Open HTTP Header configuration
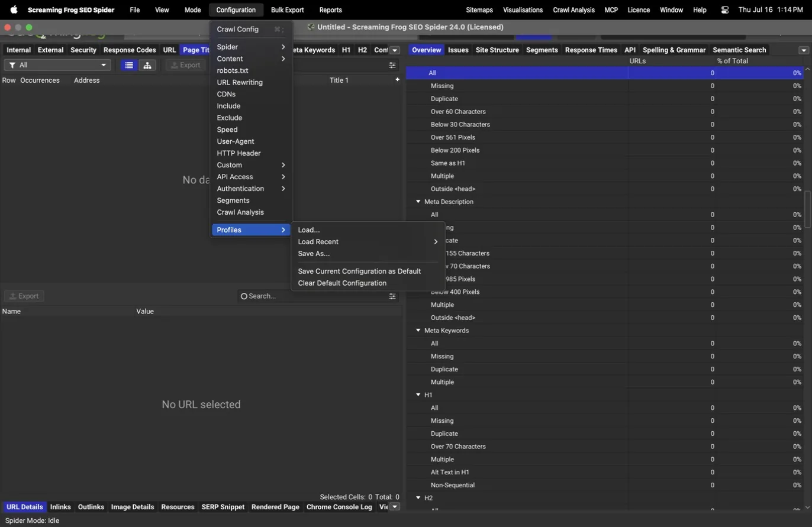Image resolution: width=812 pixels, height=527 pixels. tap(251, 153)
